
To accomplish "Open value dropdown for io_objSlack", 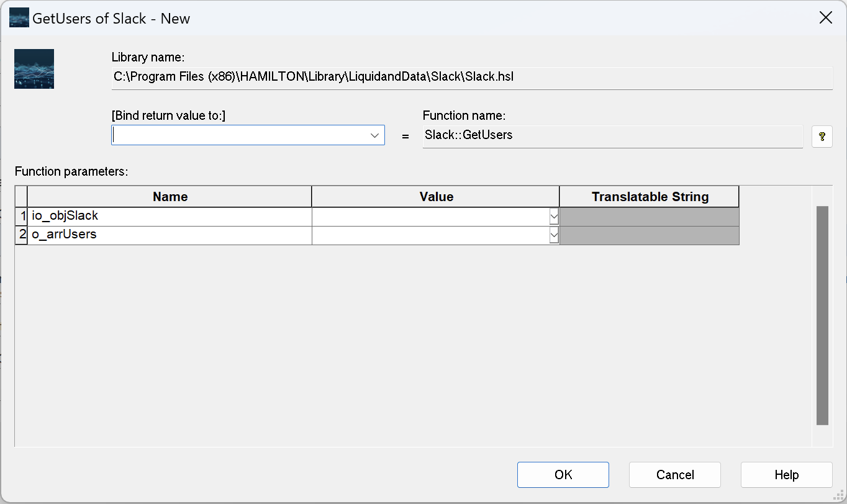I will coord(554,217).
